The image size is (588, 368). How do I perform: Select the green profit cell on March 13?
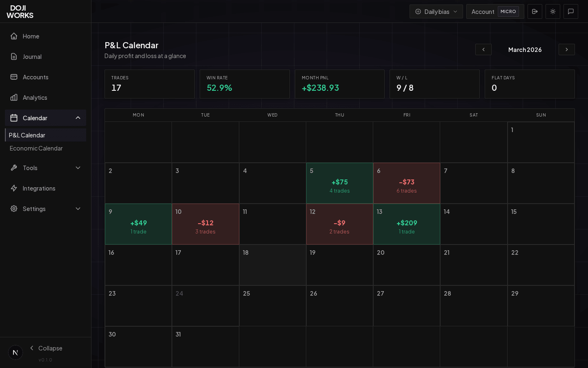click(x=407, y=224)
